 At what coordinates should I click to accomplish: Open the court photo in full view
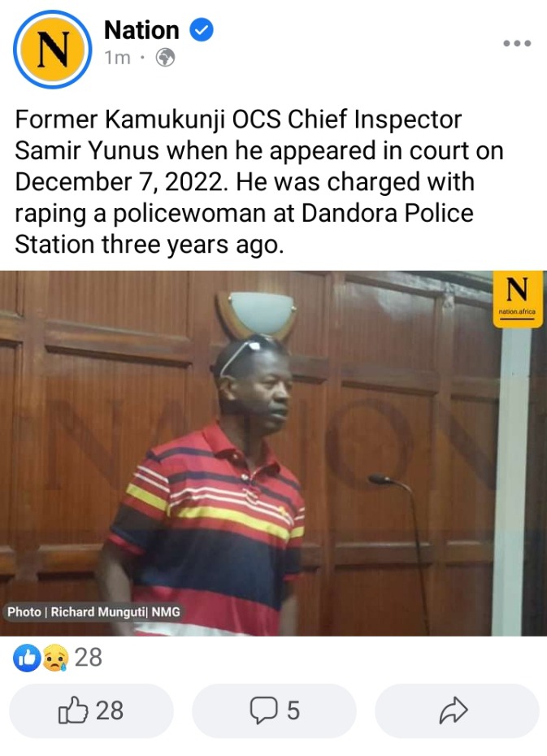pyautogui.click(x=273, y=454)
